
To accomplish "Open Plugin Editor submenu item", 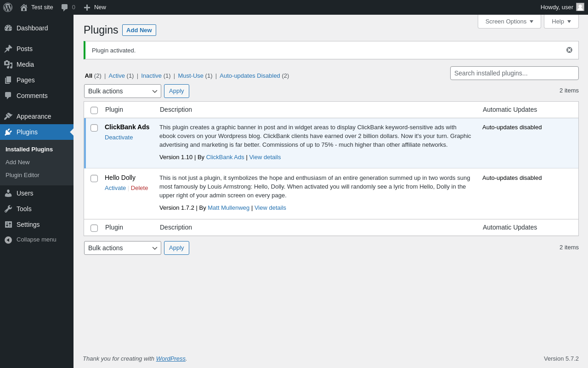I will [23, 175].
